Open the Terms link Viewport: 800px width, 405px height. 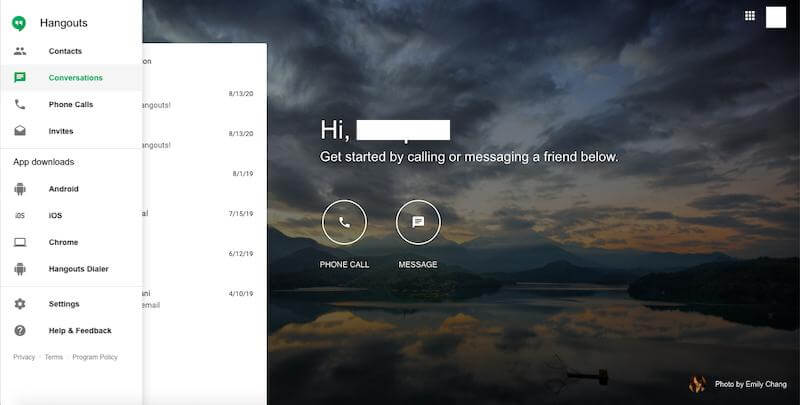point(54,357)
